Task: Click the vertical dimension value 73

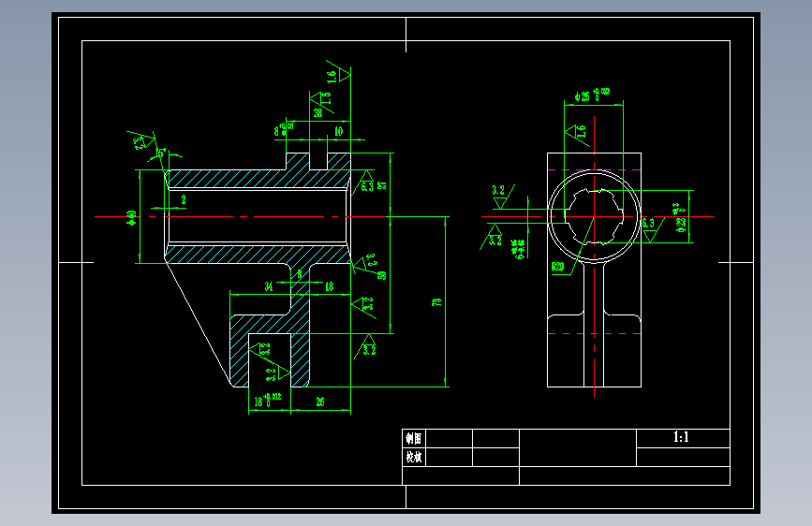Action: click(436, 301)
